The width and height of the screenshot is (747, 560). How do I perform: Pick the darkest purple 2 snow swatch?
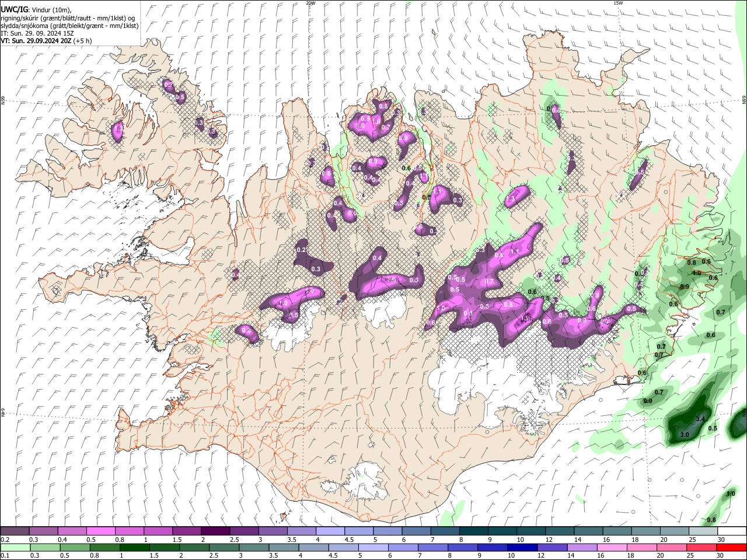[x=215, y=531]
